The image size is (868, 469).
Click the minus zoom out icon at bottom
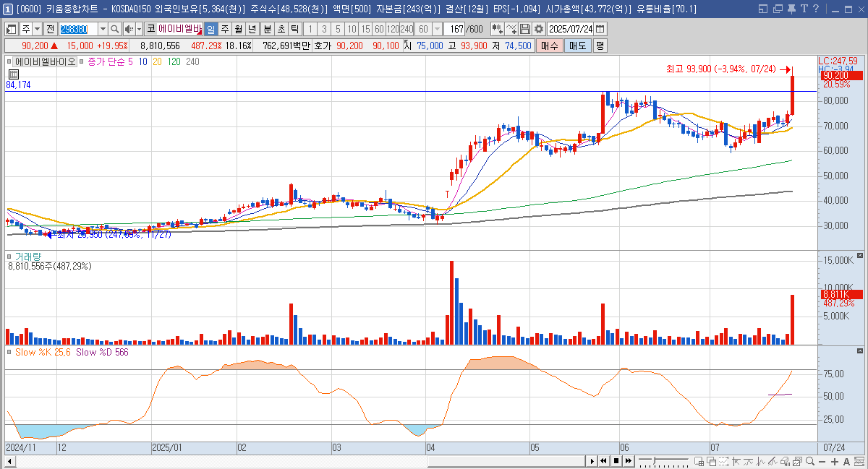822,461
